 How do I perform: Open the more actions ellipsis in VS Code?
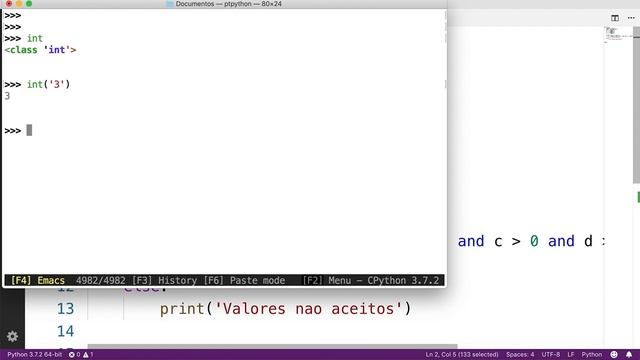pos(631,18)
